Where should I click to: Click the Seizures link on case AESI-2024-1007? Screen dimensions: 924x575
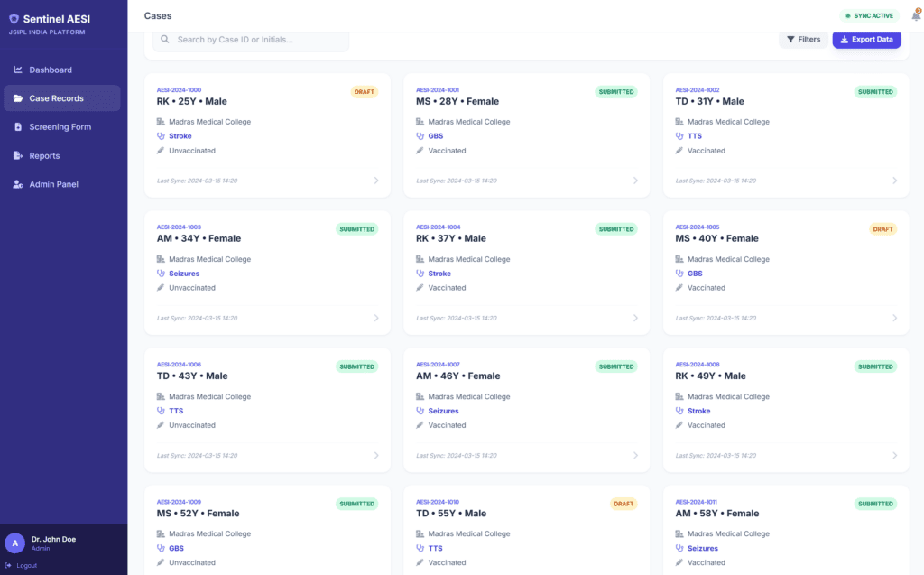[x=443, y=411]
